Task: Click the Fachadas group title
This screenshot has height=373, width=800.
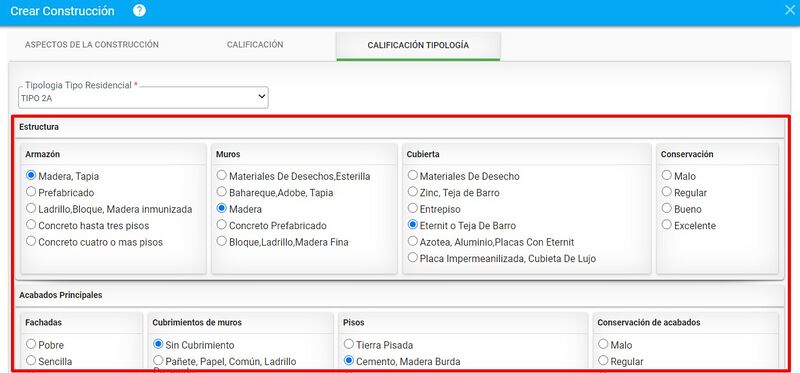Action: tap(43, 322)
